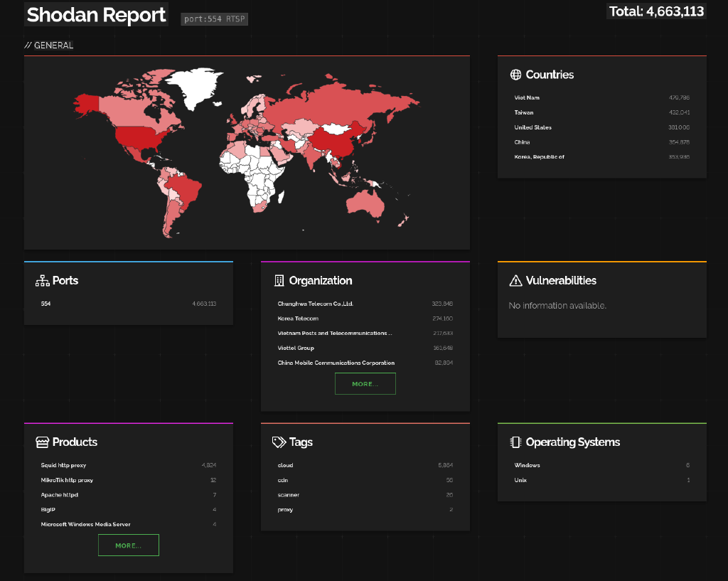Click the globe icon beside Countries
This screenshot has width=728, height=581.
pyautogui.click(x=516, y=75)
